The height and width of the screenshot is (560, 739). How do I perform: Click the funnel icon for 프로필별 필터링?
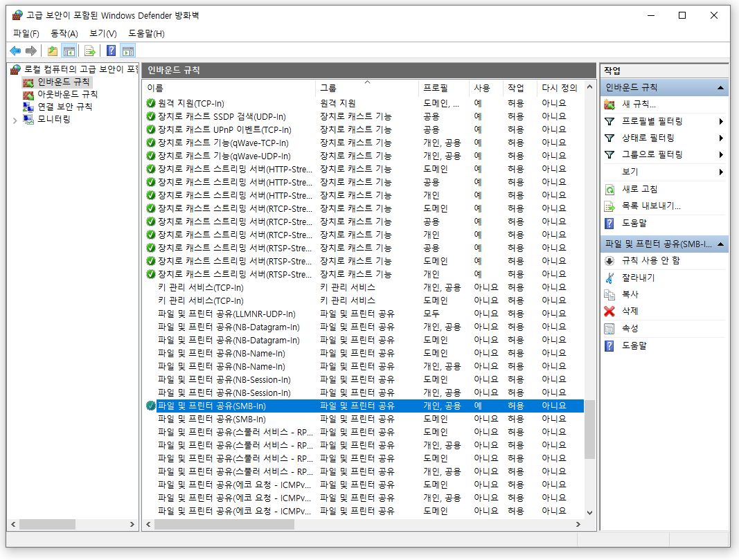pyautogui.click(x=609, y=122)
